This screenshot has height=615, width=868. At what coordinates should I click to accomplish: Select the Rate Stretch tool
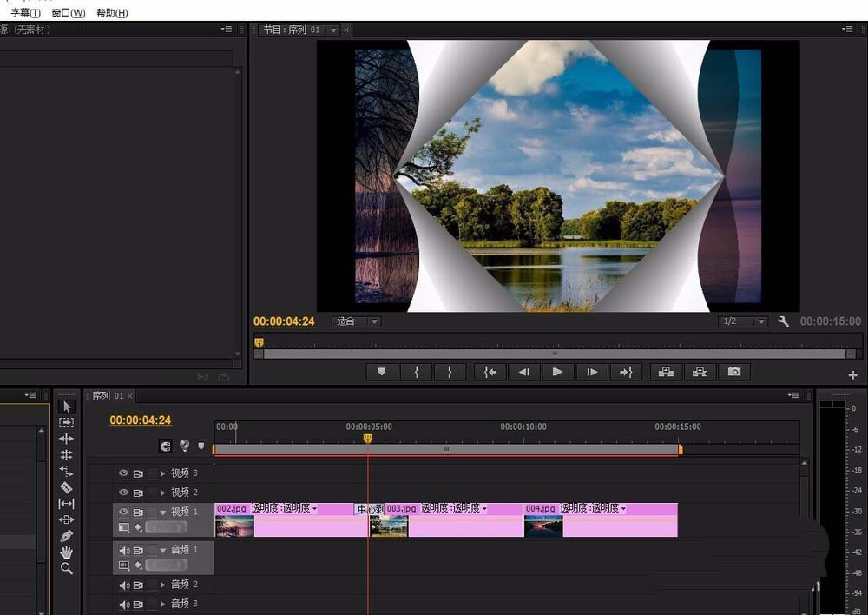tap(67, 471)
